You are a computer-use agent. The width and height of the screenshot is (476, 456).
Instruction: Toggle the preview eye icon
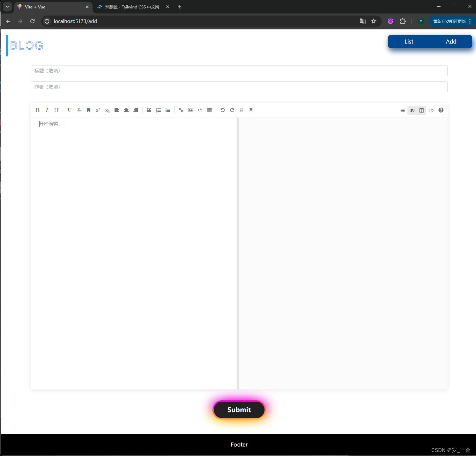(x=412, y=110)
